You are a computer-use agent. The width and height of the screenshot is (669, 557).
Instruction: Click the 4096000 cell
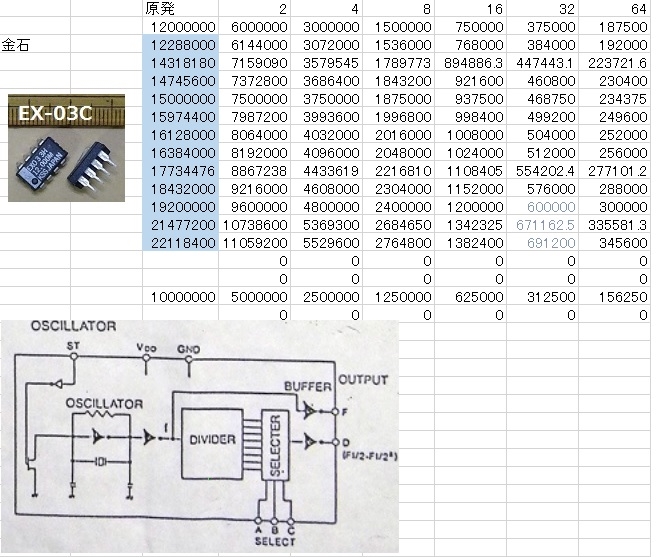point(326,153)
